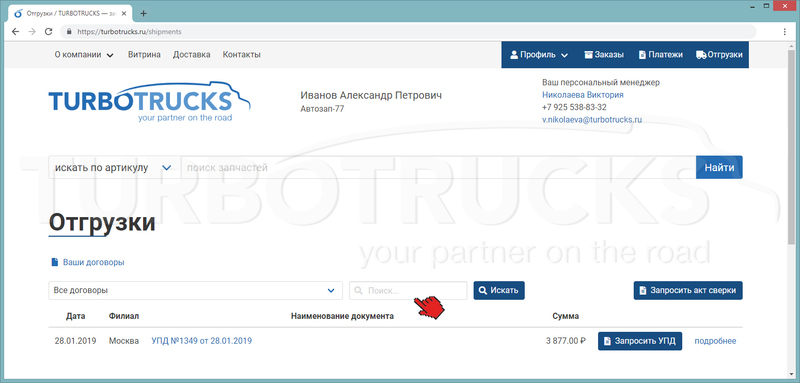This screenshot has width=800, height=383.
Task: Click Запросить акт сверки button
Action: pos(688,290)
